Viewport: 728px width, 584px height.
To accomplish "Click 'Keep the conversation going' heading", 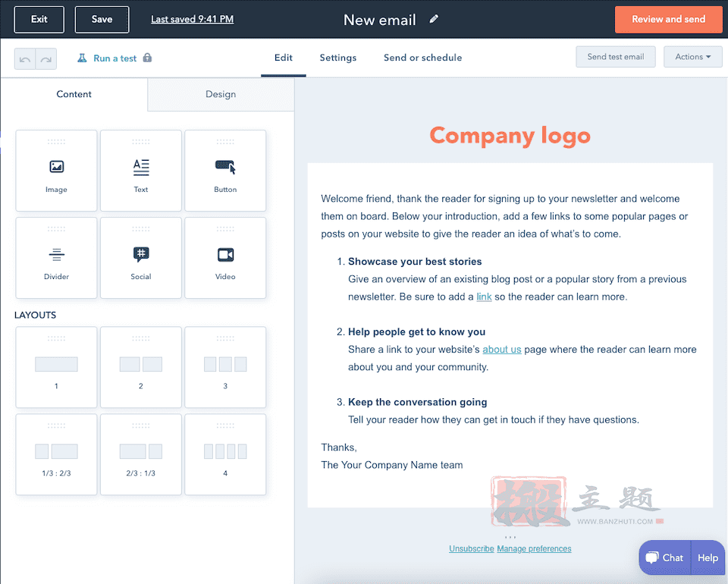I will point(417,402).
